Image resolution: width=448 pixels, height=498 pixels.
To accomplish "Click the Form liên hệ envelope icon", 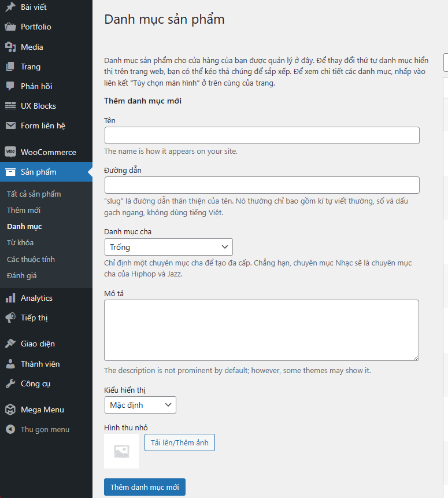I will coord(10,126).
